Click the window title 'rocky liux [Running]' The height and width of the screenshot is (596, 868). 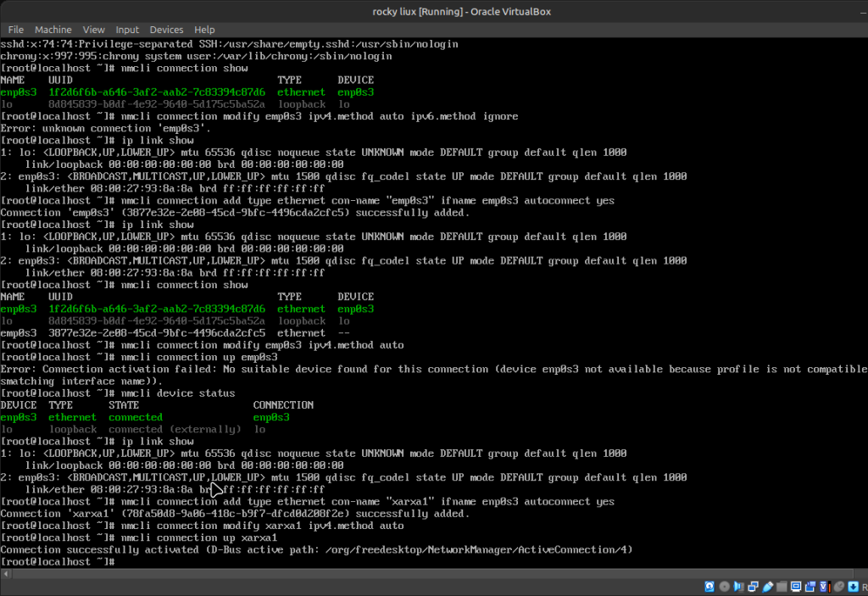[433, 10]
